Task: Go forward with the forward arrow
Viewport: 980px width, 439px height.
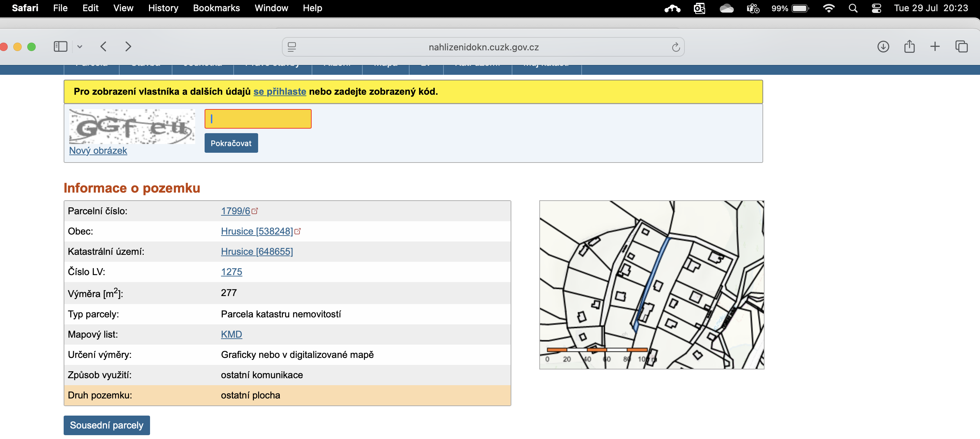Action: click(128, 47)
